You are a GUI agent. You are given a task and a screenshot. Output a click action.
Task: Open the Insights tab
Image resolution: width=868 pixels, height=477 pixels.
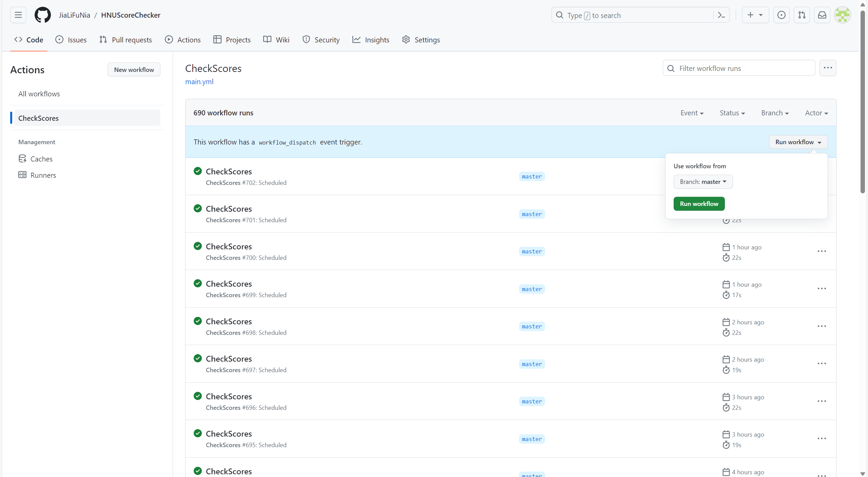pyautogui.click(x=371, y=40)
